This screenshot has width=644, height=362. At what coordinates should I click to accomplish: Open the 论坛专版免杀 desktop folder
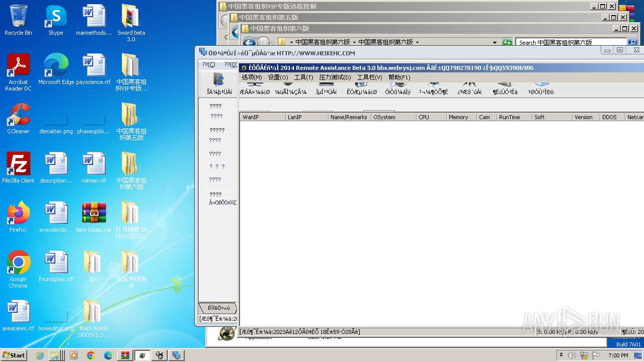coord(131,269)
